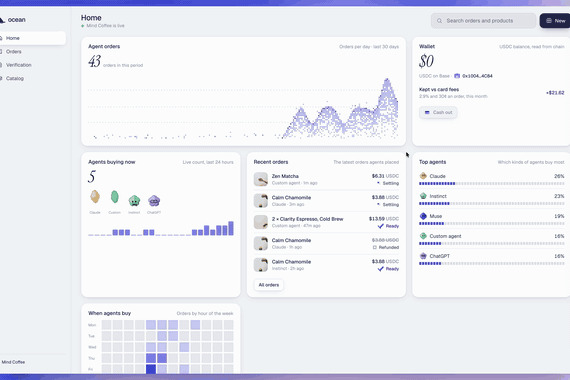The width and height of the screenshot is (570, 380).
Task: Click the Custom agent icon in Top agents
Action: point(423,236)
